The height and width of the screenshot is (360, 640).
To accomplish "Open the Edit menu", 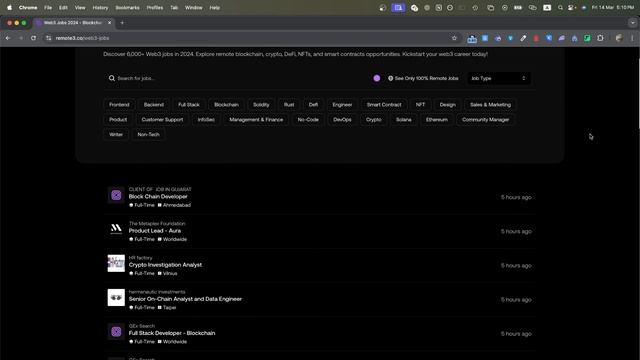I will click(63, 7).
